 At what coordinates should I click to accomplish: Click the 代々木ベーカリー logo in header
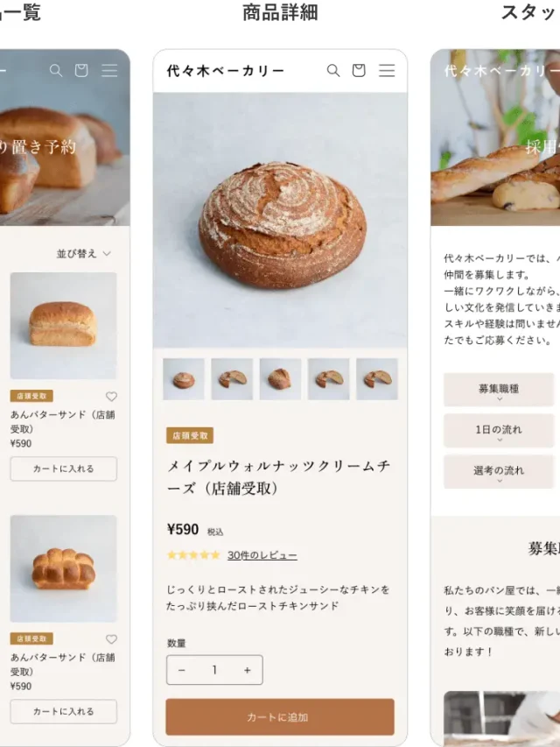226,71
